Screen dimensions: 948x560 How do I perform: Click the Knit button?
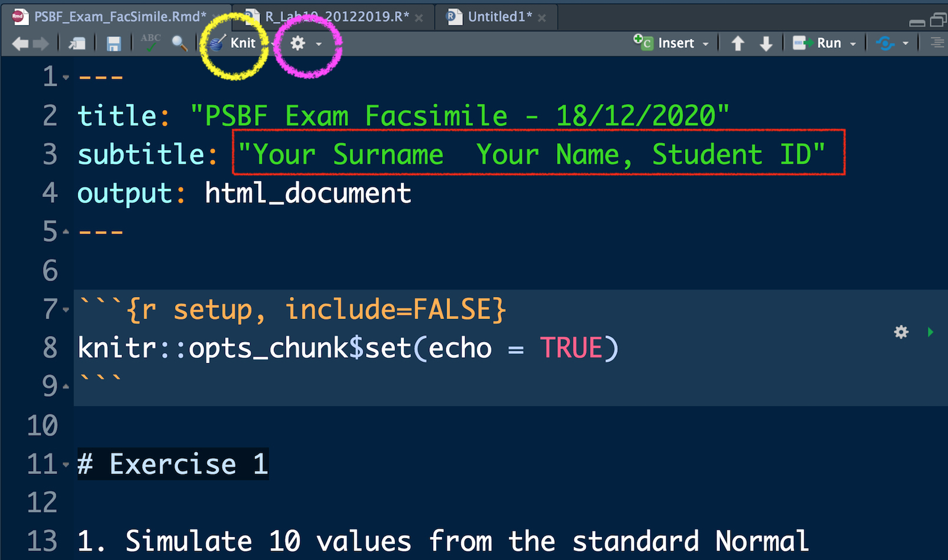coord(235,43)
